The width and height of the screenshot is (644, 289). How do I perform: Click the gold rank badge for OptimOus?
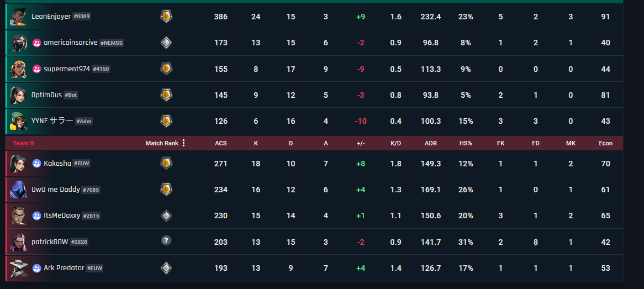[x=166, y=95]
